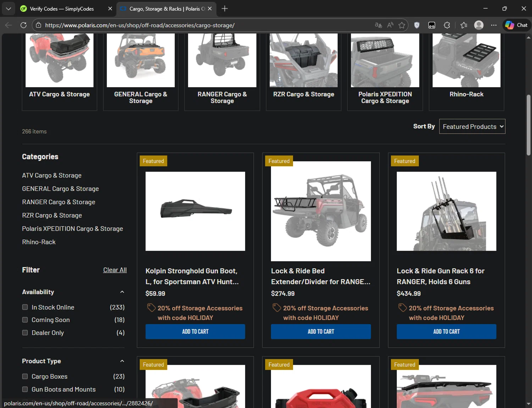Add page to favorites with star icon
Image resolution: width=532 pixels, height=408 pixels.
(x=402, y=25)
